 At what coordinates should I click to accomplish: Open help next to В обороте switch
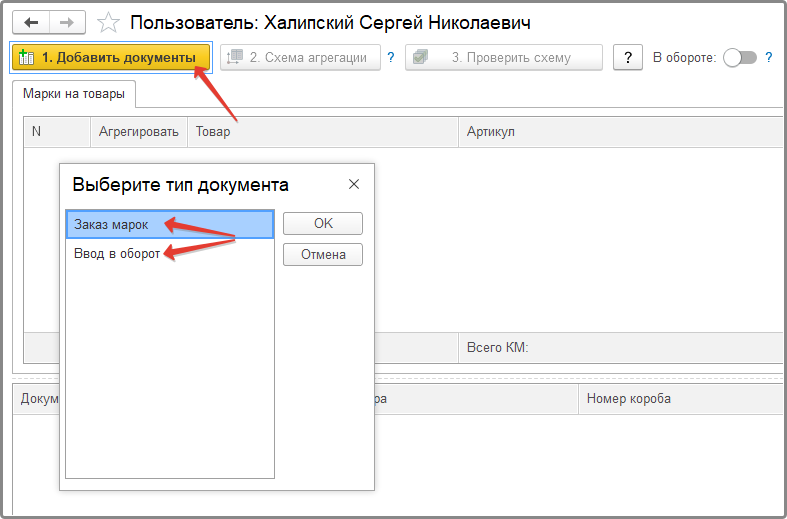coord(768,58)
